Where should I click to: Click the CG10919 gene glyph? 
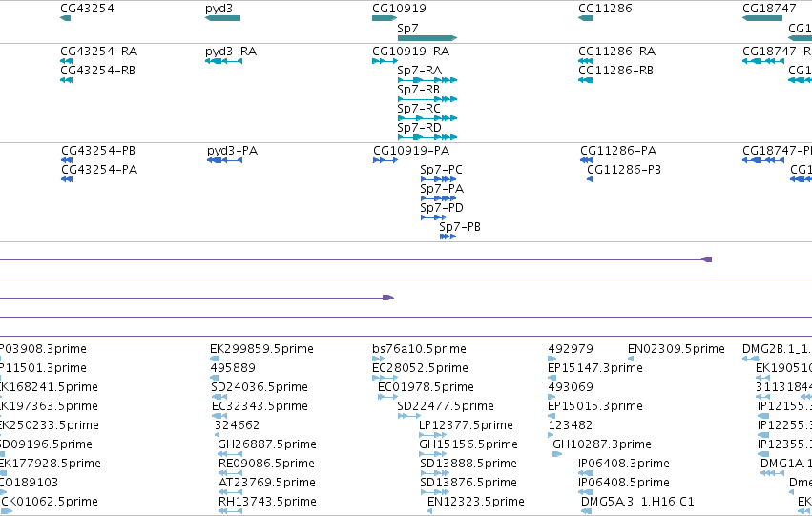point(385,19)
